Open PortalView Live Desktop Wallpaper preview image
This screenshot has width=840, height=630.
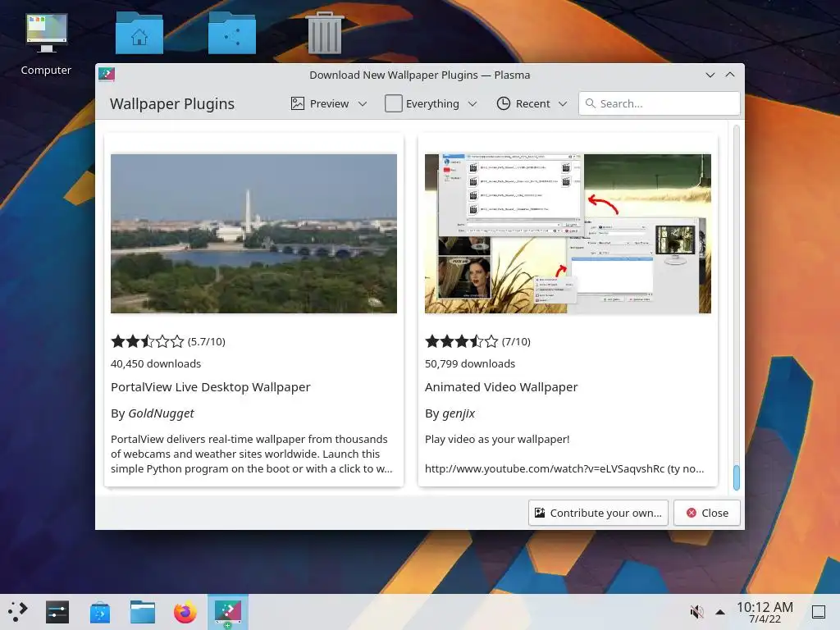click(x=254, y=234)
